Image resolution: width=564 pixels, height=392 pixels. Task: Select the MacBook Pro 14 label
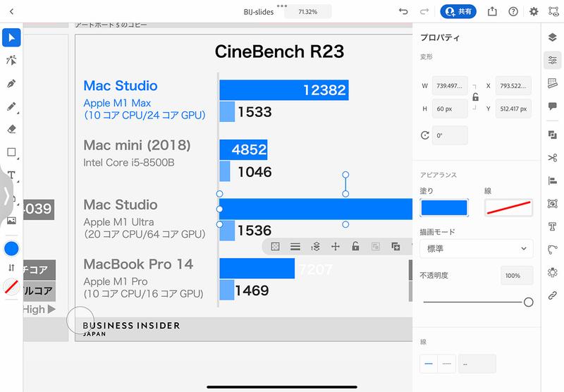point(138,264)
